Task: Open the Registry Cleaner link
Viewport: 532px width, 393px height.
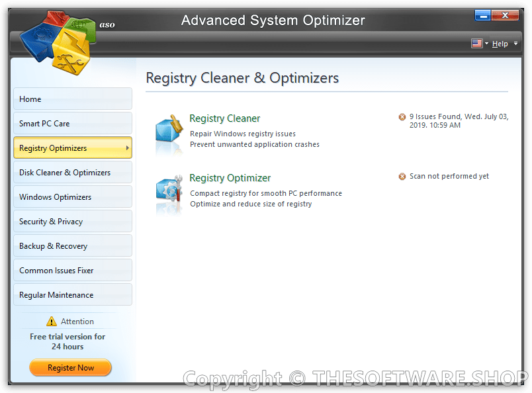Action: pyautogui.click(x=225, y=118)
